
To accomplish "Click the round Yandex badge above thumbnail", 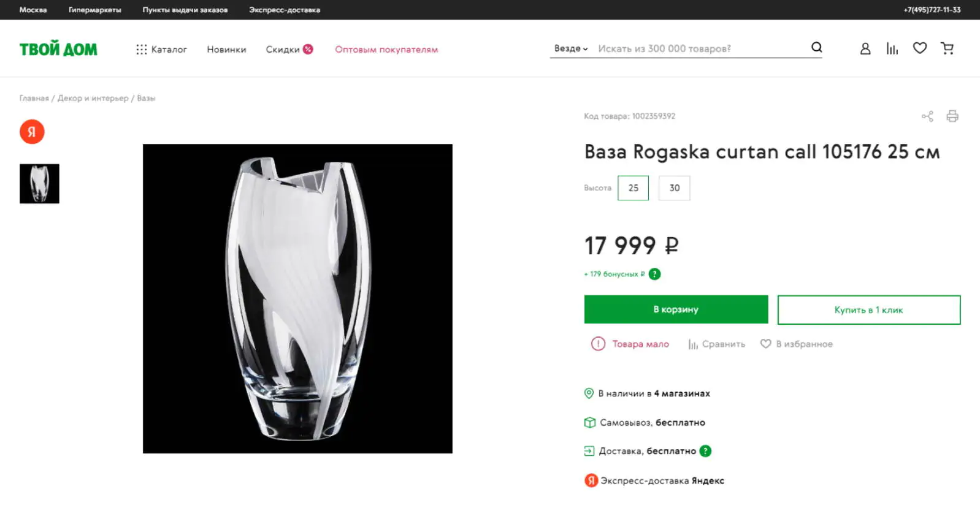I will tap(32, 132).
